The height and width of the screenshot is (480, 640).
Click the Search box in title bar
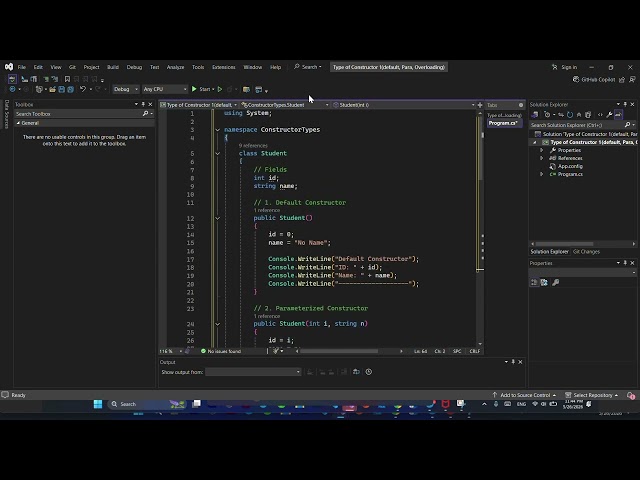[x=308, y=67]
